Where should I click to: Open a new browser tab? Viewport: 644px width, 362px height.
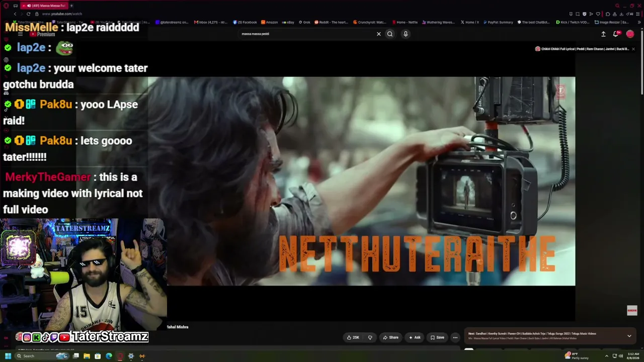71,6
